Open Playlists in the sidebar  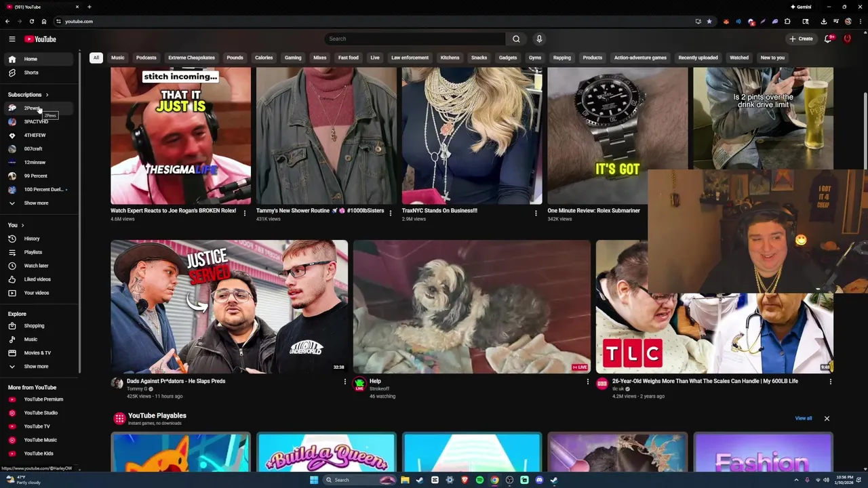pos(39,252)
